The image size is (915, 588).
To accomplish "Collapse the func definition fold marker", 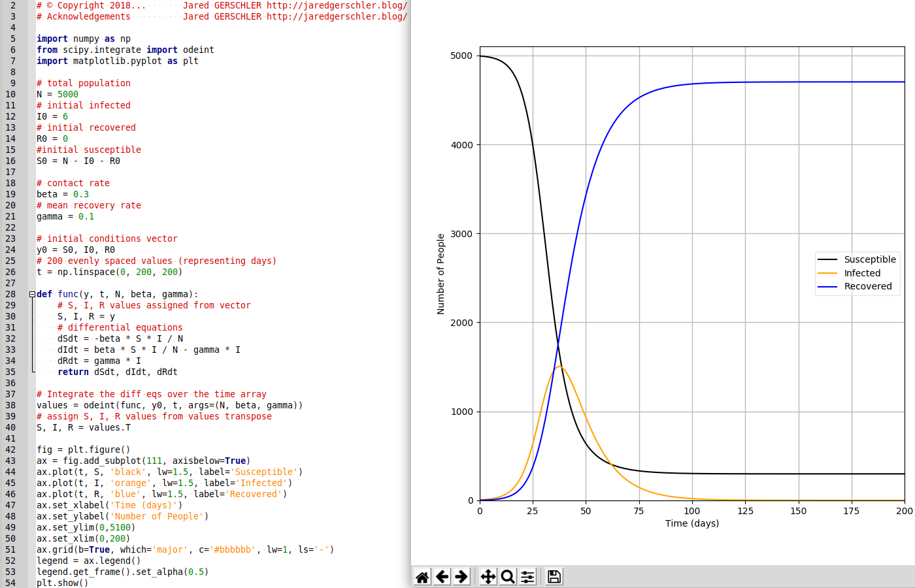I will coord(32,295).
